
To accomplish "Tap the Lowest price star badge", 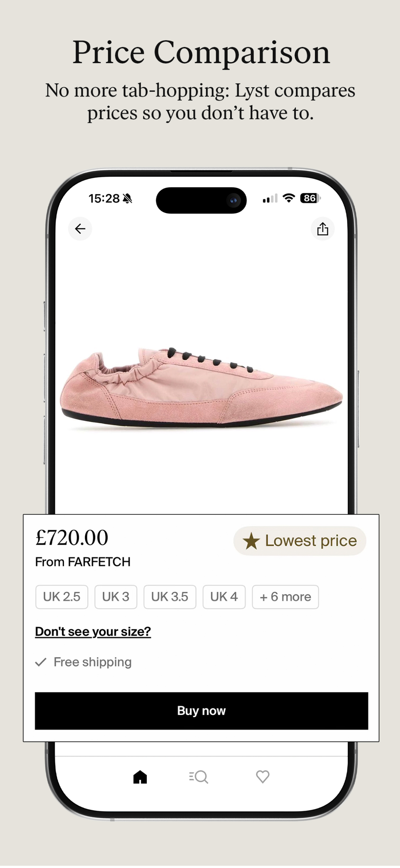I will tap(299, 541).
